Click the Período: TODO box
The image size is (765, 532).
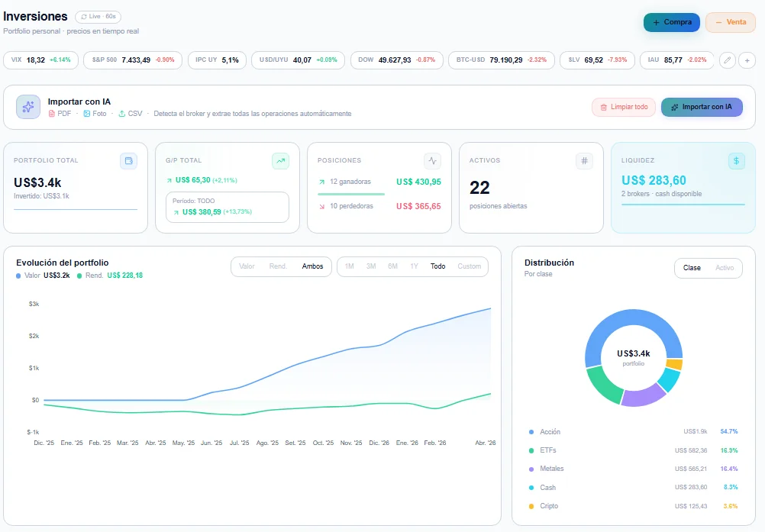[228, 208]
